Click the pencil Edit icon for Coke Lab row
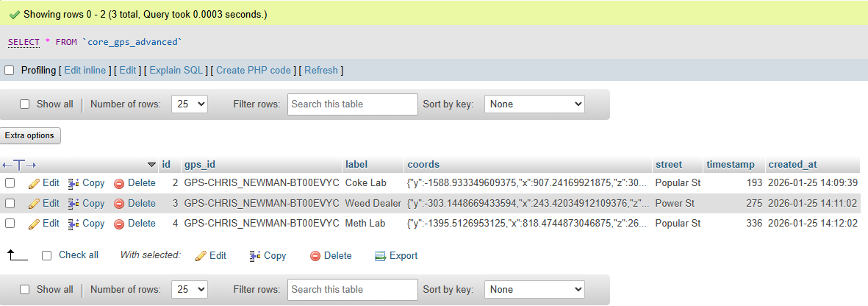Image resolution: width=868 pixels, height=306 pixels. (34, 183)
